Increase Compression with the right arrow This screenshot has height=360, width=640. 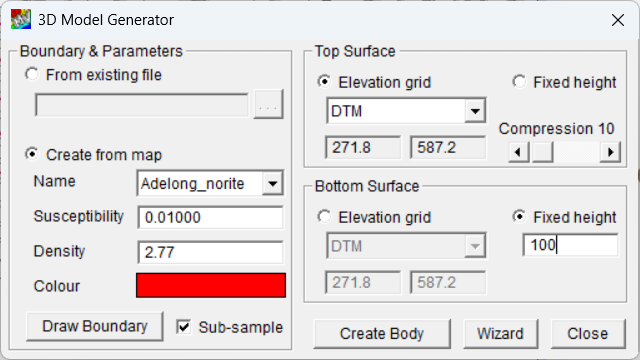[610, 152]
